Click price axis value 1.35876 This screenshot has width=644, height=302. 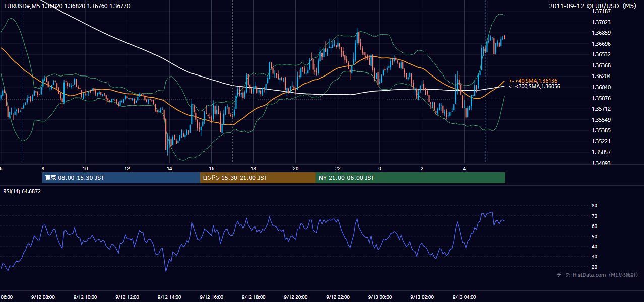[602, 98]
